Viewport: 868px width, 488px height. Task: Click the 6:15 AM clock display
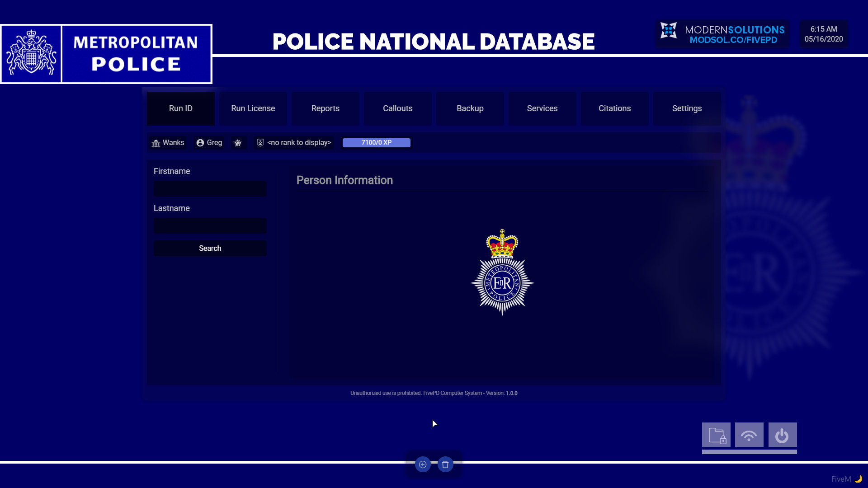824,29
